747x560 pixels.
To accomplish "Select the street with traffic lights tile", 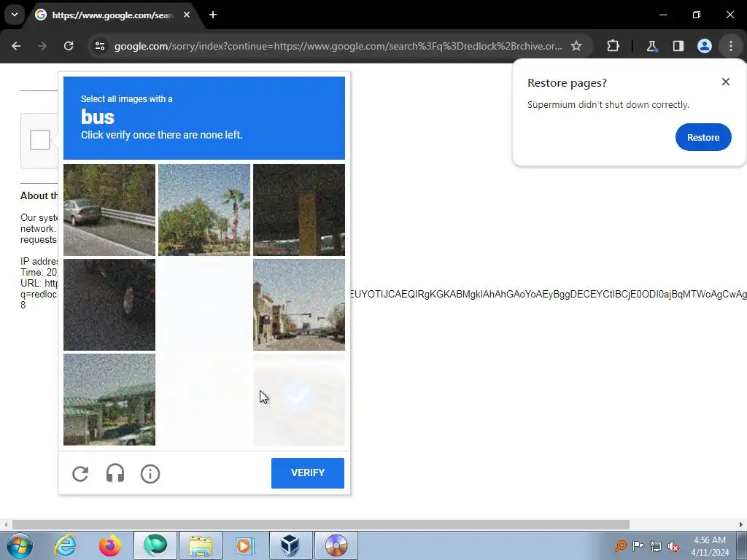I will pos(299,305).
